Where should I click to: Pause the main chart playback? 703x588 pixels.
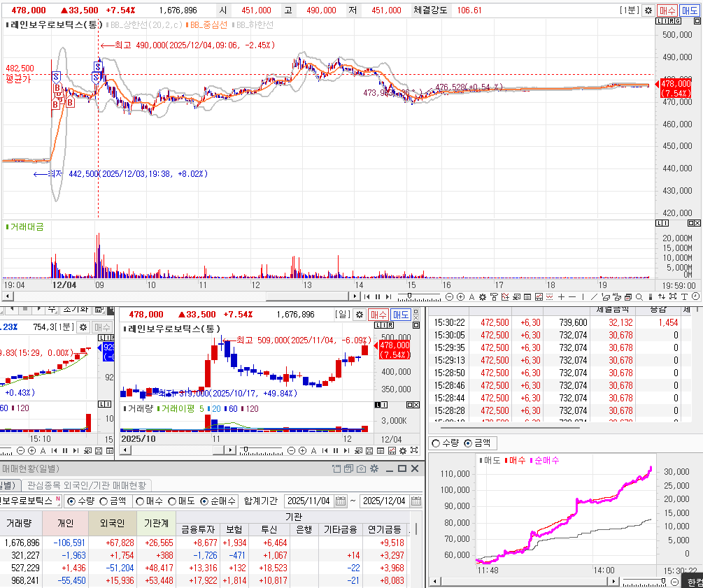click(378, 296)
